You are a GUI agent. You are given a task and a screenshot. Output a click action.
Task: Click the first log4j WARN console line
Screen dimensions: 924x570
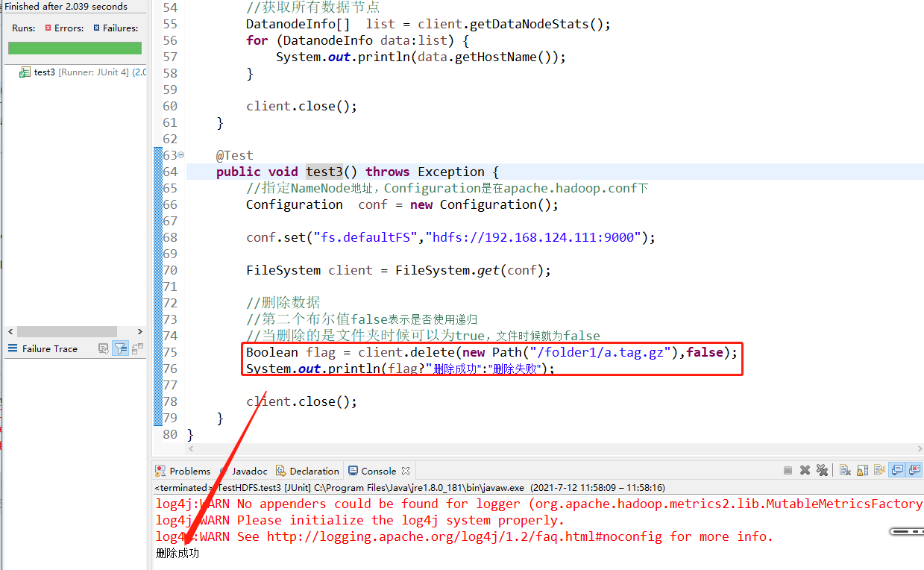(x=539, y=504)
